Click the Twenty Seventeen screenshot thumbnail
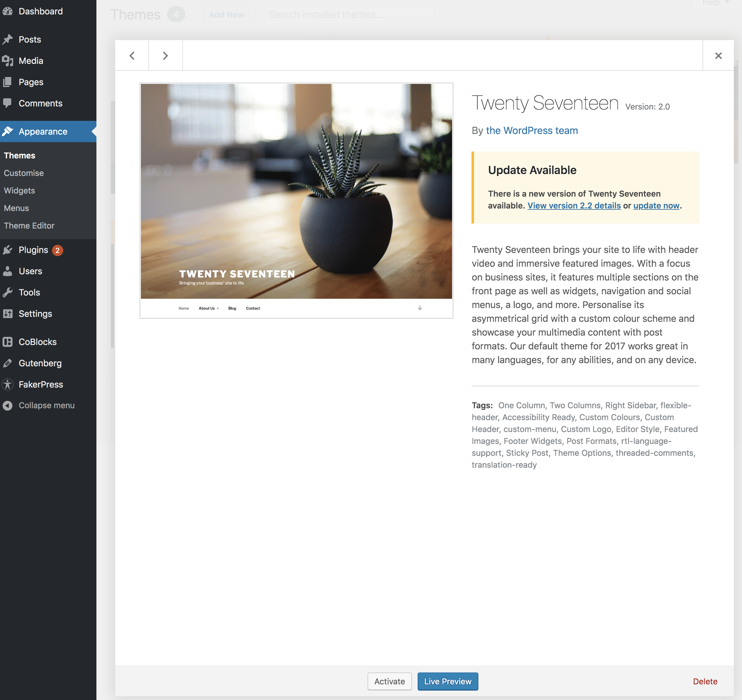 tap(296, 200)
